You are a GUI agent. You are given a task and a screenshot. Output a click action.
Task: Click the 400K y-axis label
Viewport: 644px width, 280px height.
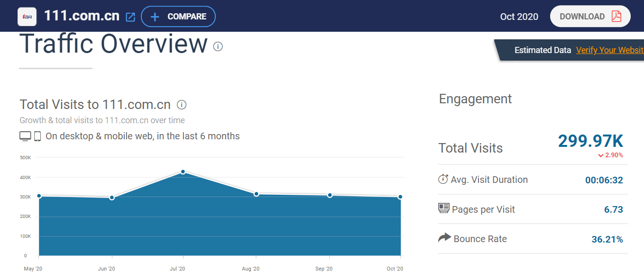click(25, 177)
